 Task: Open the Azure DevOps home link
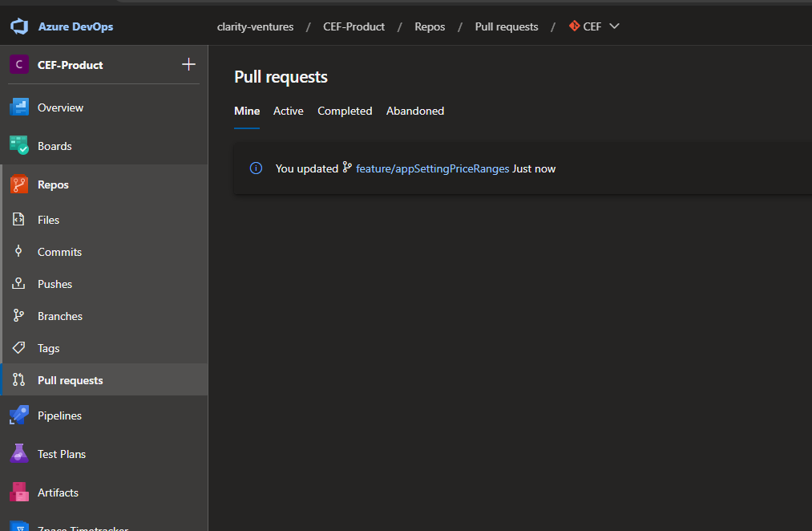[75, 26]
